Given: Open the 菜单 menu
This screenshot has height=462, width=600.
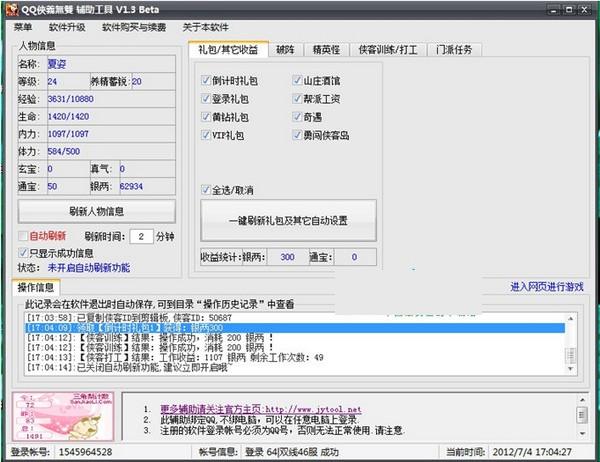Looking at the screenshot, I should click(x=25, y=26).
